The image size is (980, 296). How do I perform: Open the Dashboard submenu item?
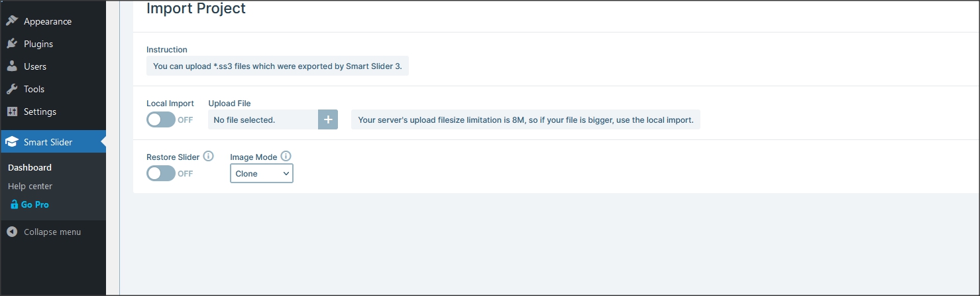[30, 168]
